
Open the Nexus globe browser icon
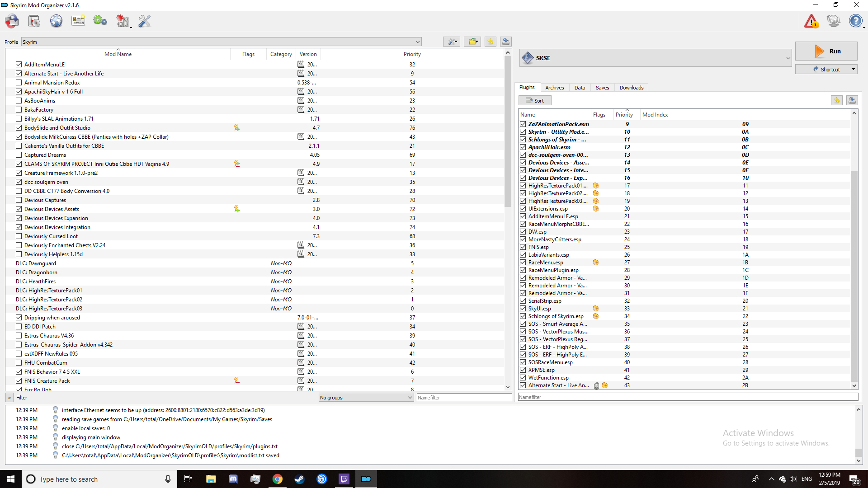[x=56, y=21]
